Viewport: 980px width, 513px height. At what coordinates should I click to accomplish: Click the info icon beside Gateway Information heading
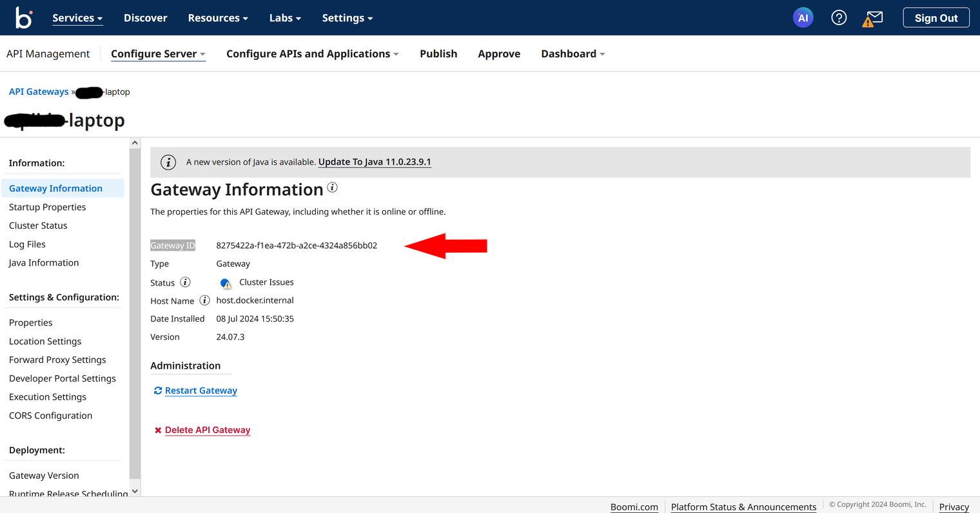(332, 187)
